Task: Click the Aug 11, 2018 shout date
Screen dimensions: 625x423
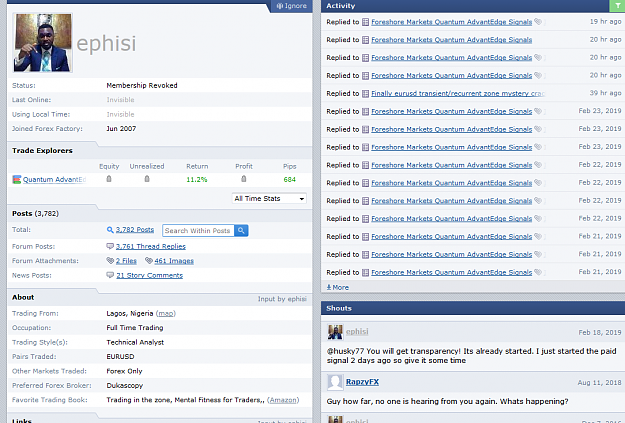Action: tap(599, 383)
